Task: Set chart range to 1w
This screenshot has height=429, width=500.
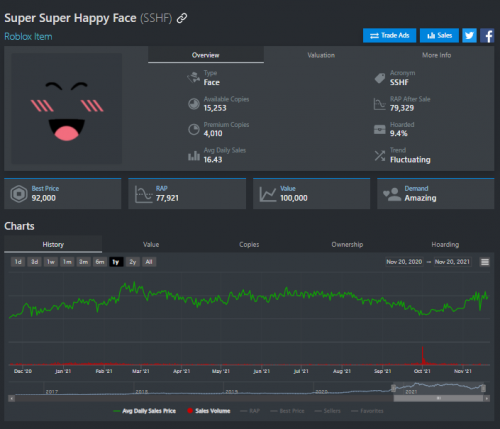Action: (x=51, y=262)
